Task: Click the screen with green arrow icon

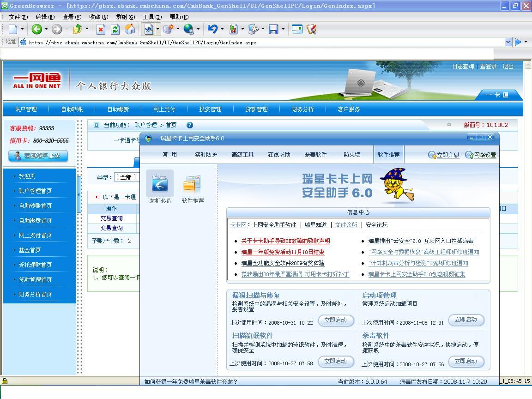Action: point(297,29)
